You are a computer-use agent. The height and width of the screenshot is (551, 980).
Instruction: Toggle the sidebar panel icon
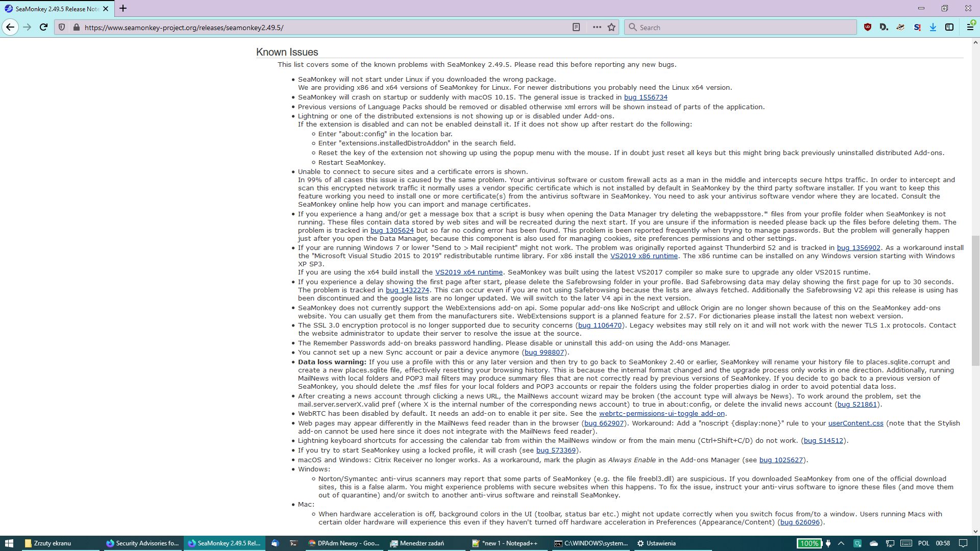[x=949, y=28]
